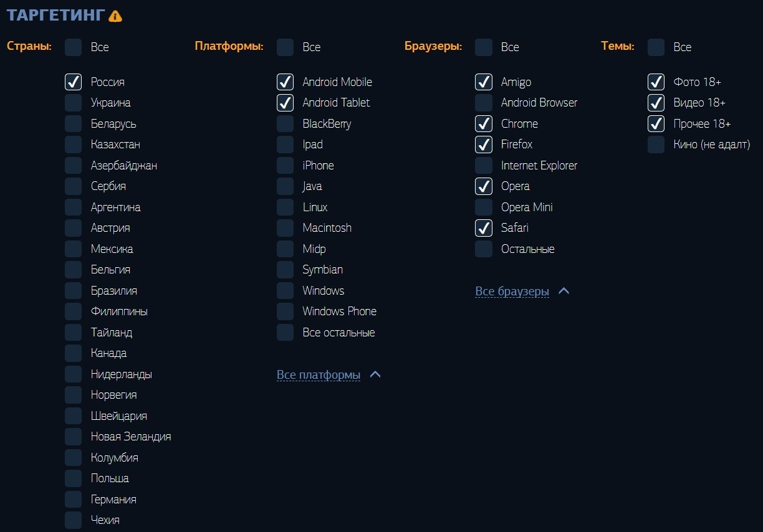Viewport: 763px width, 532px height.
Task: Uncheck Android Mobile platform
Action: [285, 82]
